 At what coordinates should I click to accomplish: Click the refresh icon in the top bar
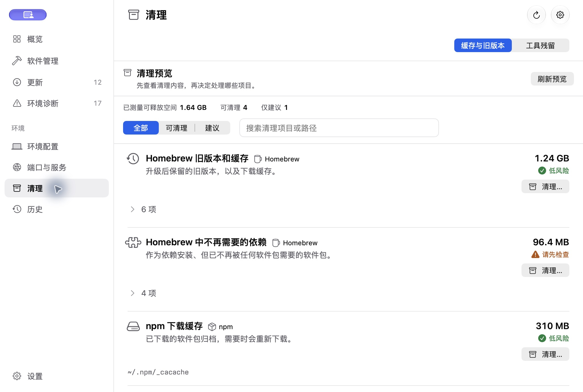click(536, 15)
